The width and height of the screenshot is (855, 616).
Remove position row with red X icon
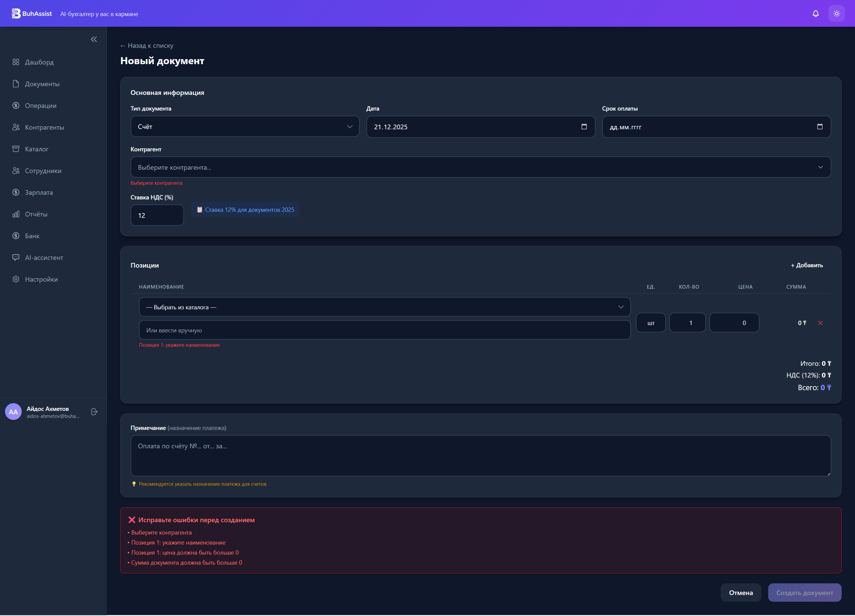coord(820,323)
